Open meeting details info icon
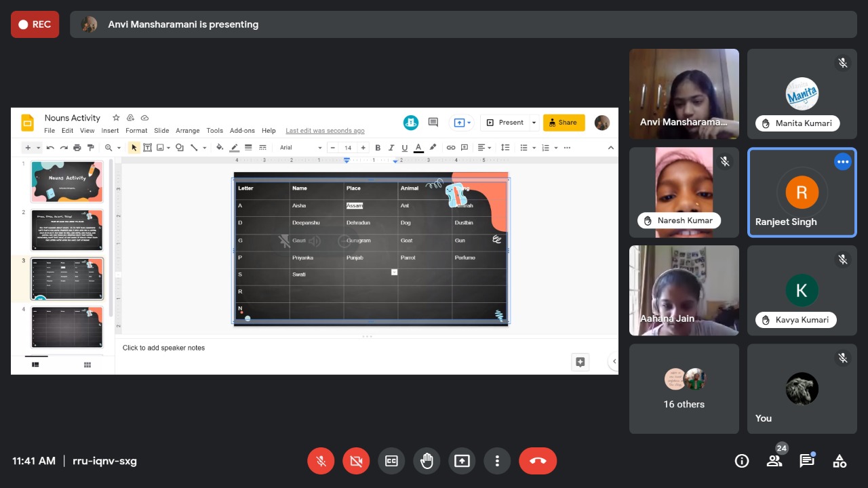 [x=742, y=461]
